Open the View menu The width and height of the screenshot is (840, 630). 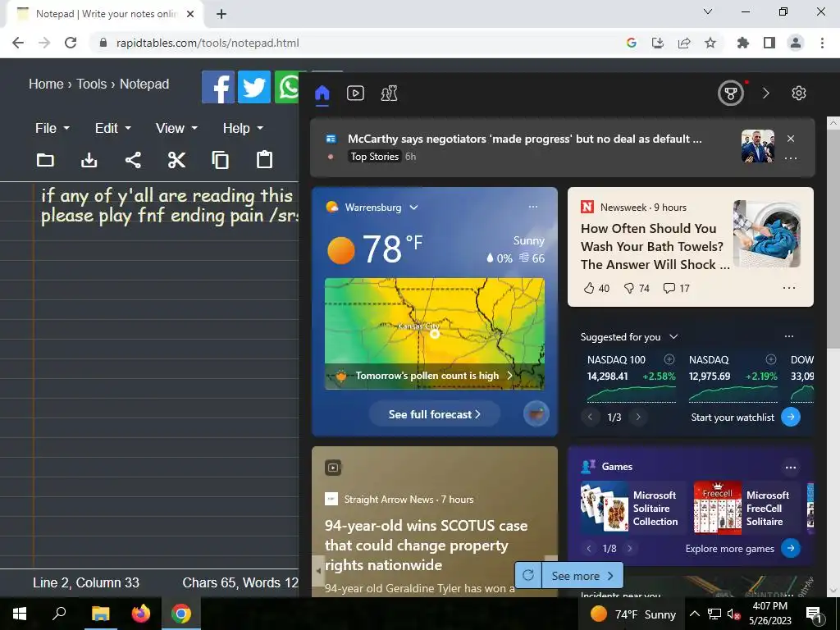(176, 129)
